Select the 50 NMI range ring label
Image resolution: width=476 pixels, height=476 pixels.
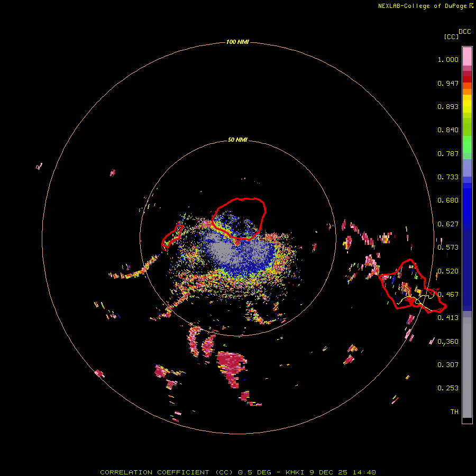pos(237,140)
